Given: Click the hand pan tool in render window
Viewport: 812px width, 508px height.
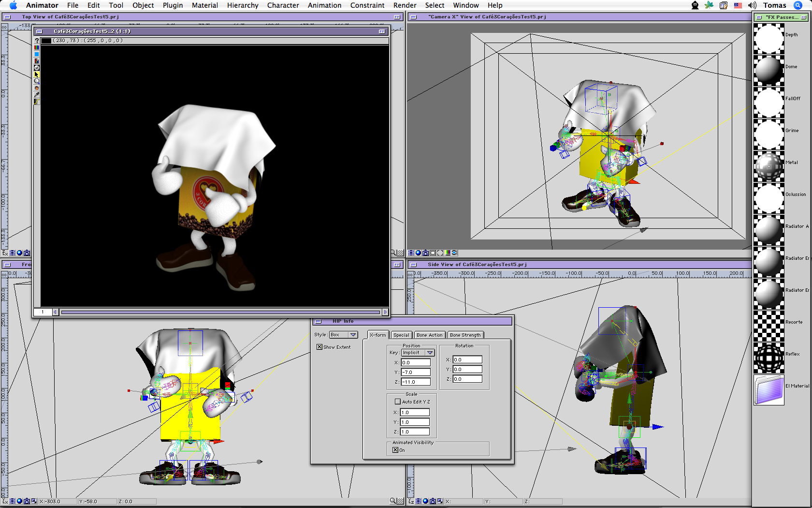Looking at the screenshot, I should [37, 88].
